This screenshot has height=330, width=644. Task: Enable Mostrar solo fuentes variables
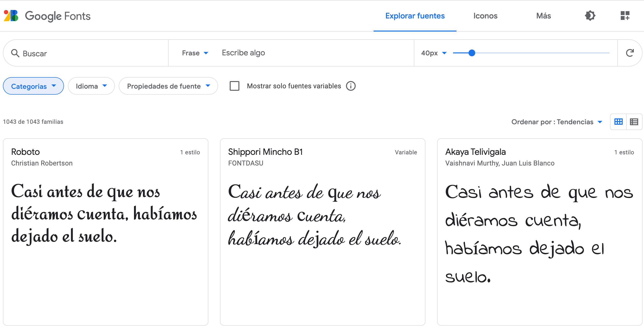point(235,86)
